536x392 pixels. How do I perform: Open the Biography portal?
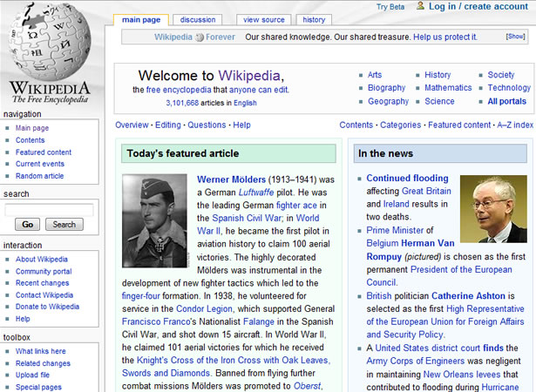point(386,88)
